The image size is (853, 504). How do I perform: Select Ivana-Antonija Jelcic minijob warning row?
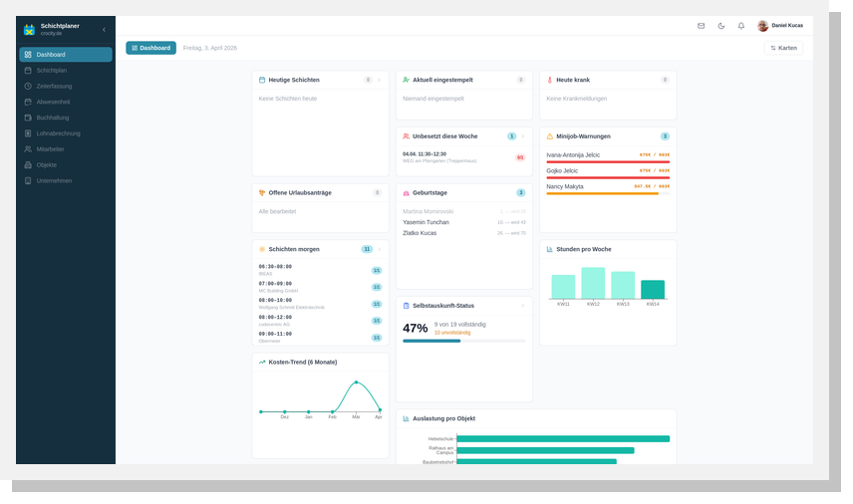(608, 156)
